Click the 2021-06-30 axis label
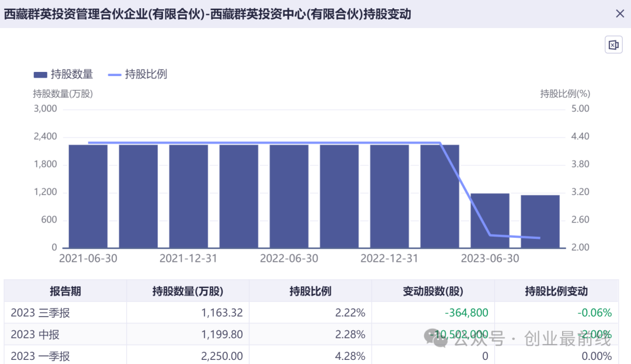 coord(88,259)
